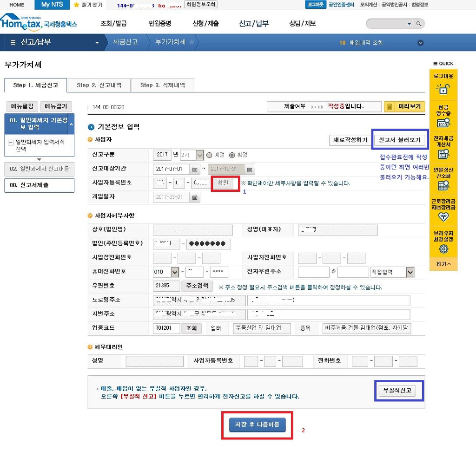Open the 법령정보 link
The width and height of the screenshot is (476, 451).
point(420,5)
